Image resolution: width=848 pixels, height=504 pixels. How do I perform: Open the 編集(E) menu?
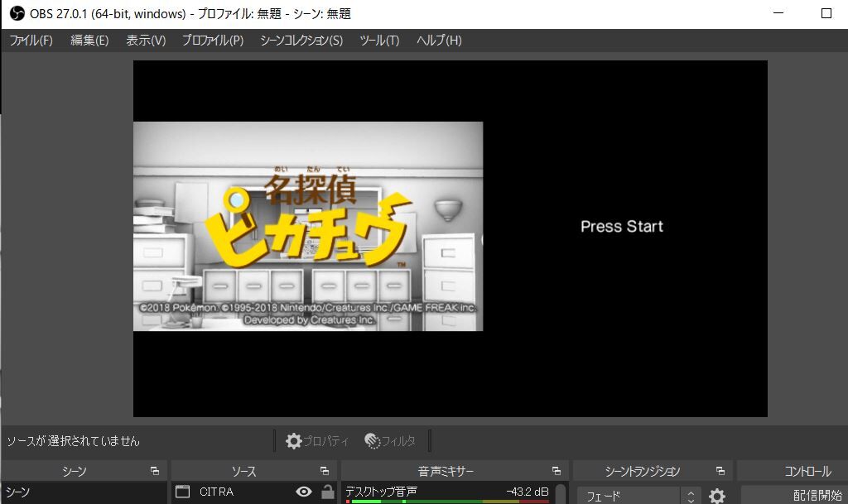[89, 41]
